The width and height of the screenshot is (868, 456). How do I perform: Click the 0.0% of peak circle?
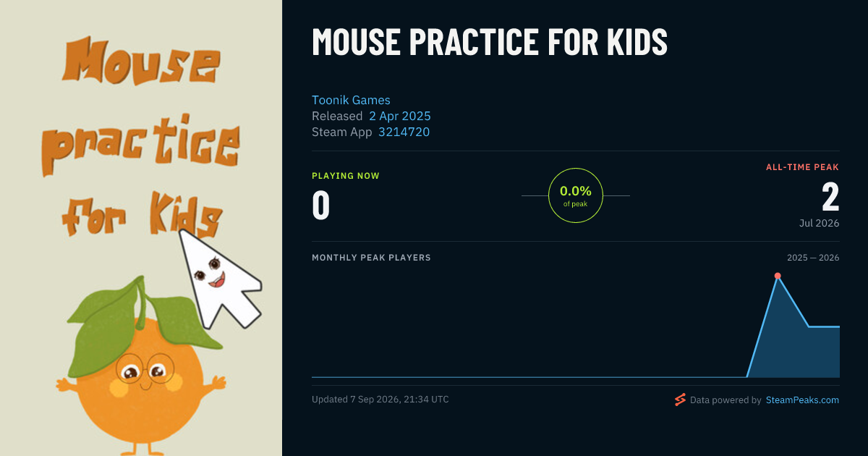[576, 195]
